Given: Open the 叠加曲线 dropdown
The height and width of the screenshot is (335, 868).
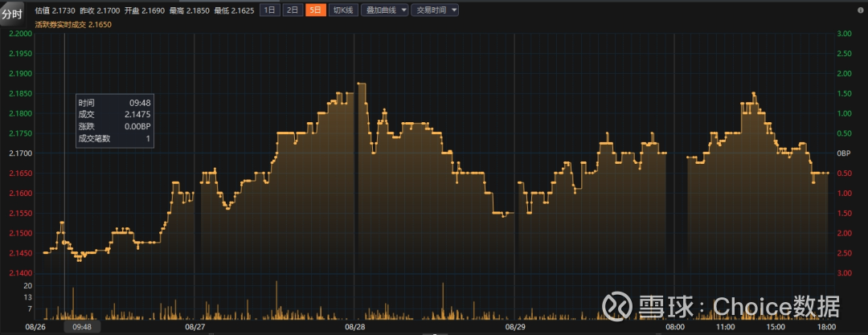Looking at the screenshot, I should pyautogui.click(x=384, y=10).
